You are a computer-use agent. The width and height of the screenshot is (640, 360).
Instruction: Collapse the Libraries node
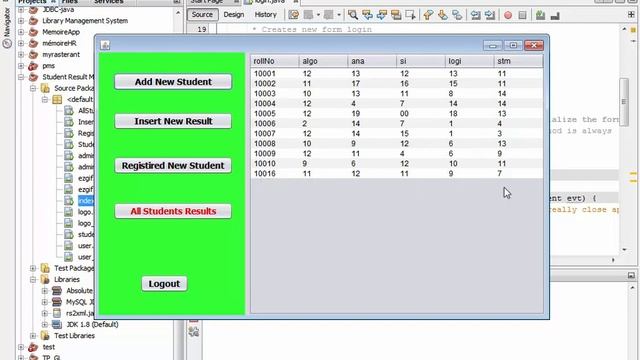tap(33, 280)
